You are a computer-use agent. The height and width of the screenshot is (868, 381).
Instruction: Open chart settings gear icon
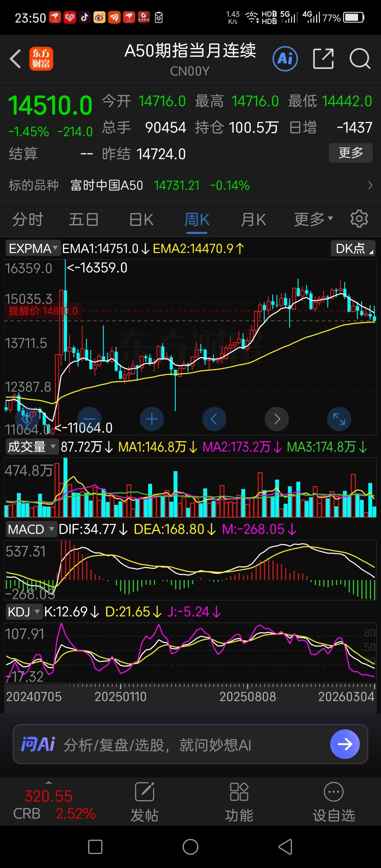click(359, 219)
